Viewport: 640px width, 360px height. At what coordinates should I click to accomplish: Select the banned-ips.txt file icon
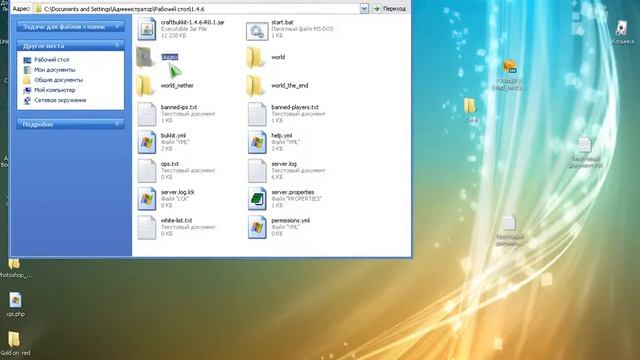pyautogui.click(x=147, y=114)
